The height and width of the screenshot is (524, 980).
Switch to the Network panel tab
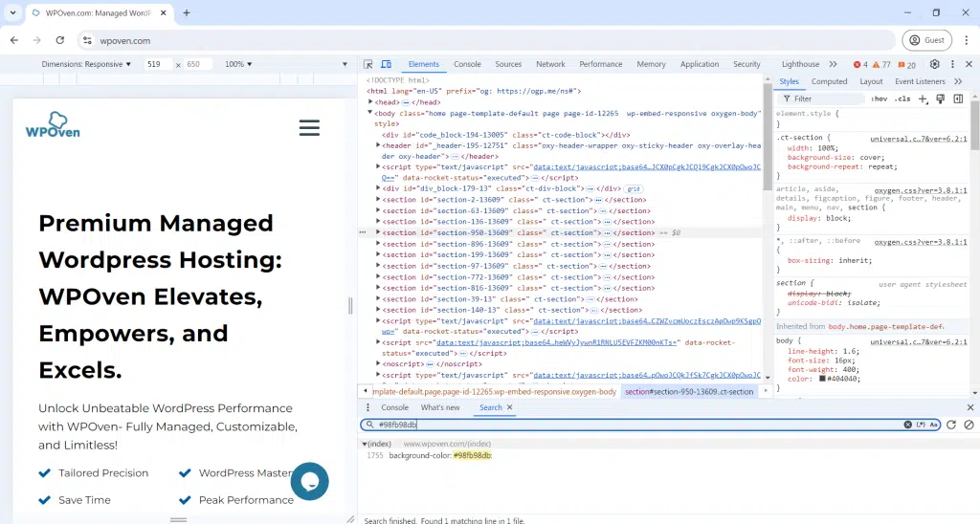(550, 64)
